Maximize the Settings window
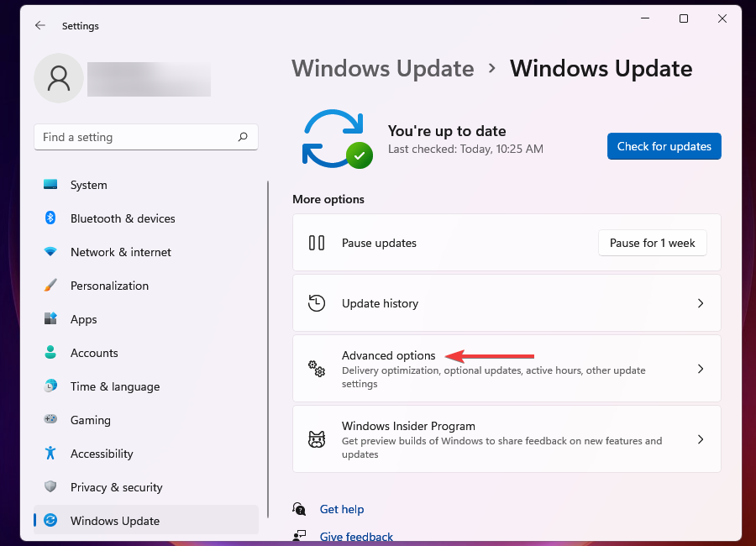The width and height of the screenshot is (756, 546). coord(683,18)
